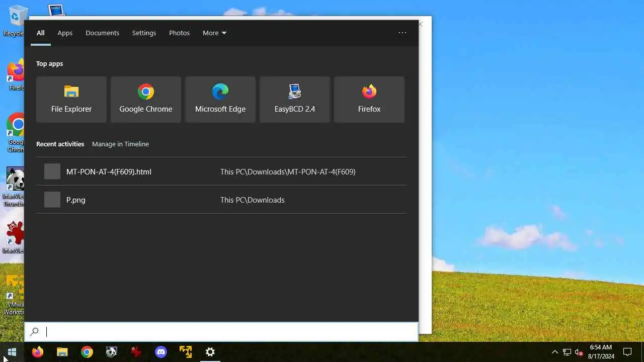Filter search by Documents tab
644x362 pixels.
(x=102, y=33)
